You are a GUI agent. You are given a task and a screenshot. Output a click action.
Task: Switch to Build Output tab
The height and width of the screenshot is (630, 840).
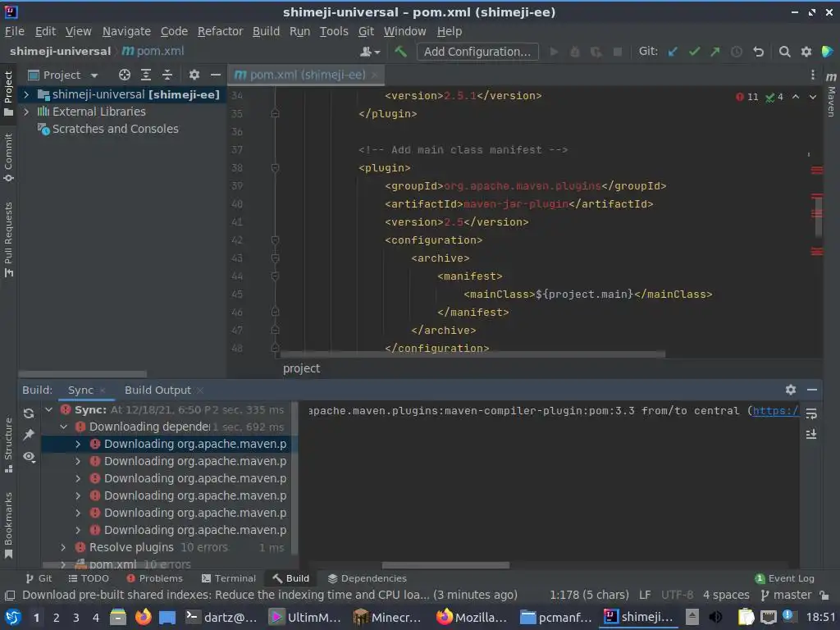157,390
